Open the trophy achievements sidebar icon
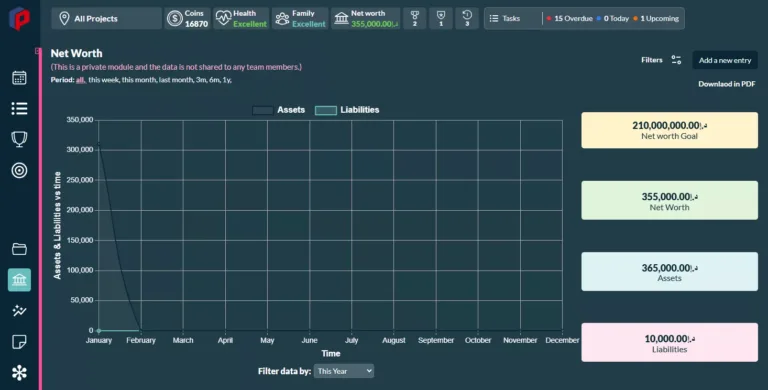768x390 pixels. (19, 139)
